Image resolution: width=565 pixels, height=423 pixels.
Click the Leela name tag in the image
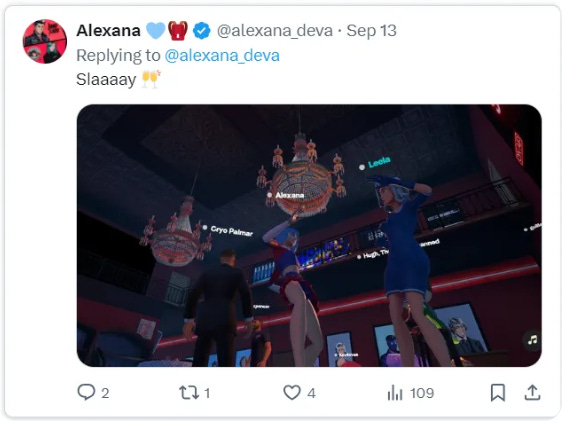click(x=379, y=162)
